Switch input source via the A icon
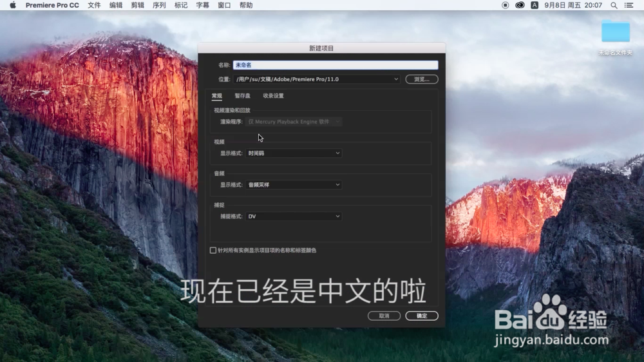 pyautogui.click(x=535, y=5)
